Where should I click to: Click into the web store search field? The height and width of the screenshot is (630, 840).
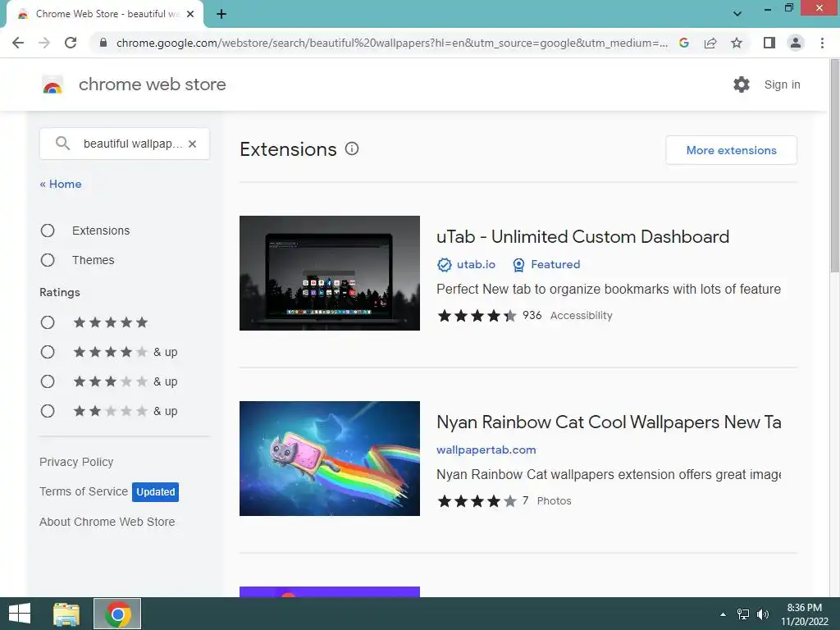[x=125, y=144]
